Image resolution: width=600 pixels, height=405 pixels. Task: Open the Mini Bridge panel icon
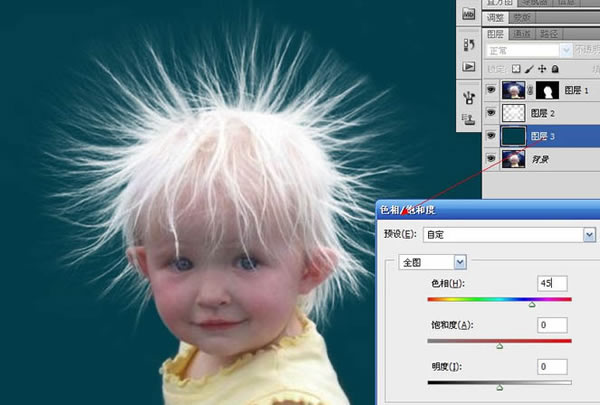468,14
